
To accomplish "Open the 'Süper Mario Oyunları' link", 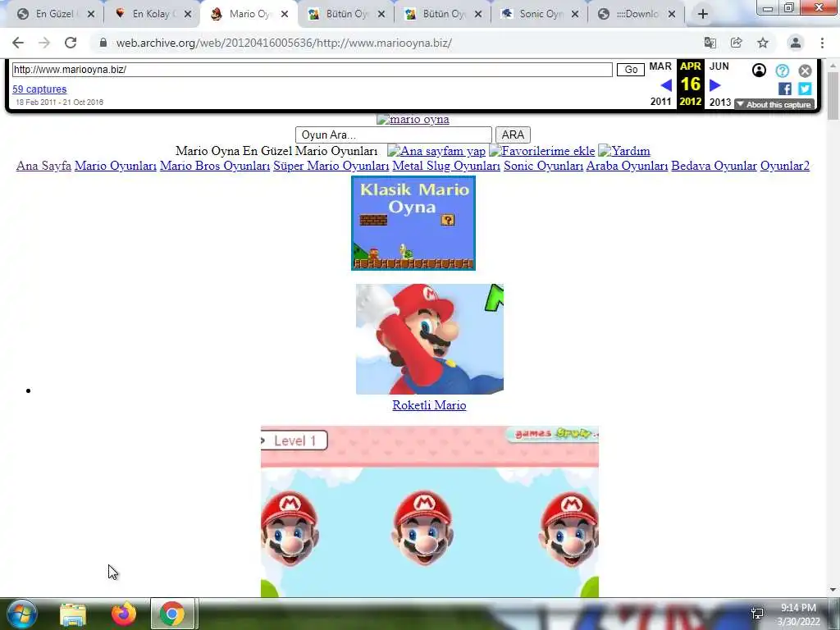I will [x=331, y=166].
